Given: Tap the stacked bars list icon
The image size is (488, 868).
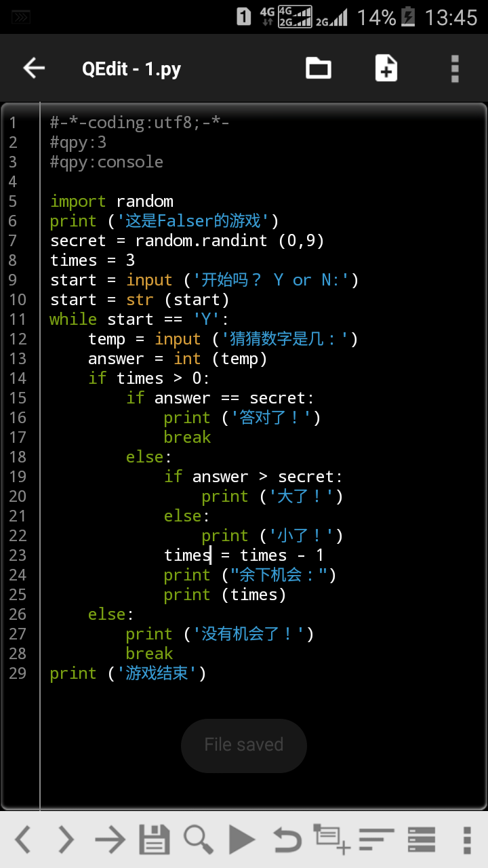Looking at the screenshot, I should click(x=421, y=840).
